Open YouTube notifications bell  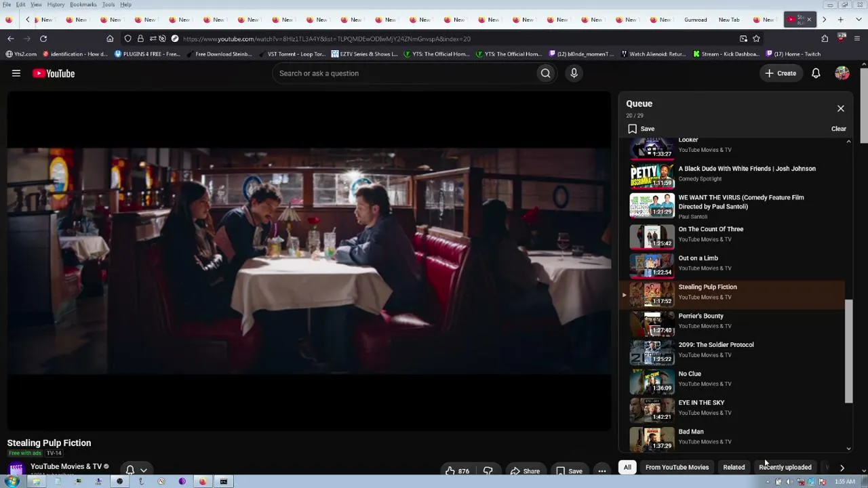[x=816, y=73]
